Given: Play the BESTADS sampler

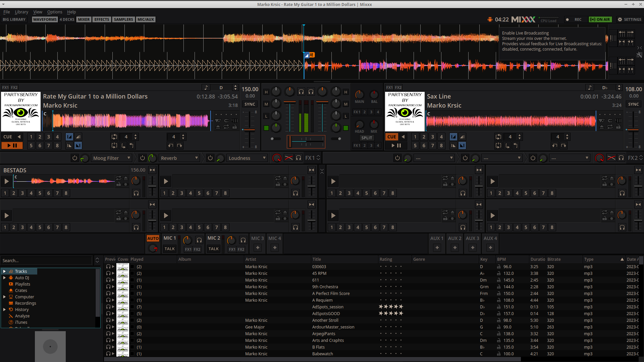Looking at the screenshot, I should 6,181.
